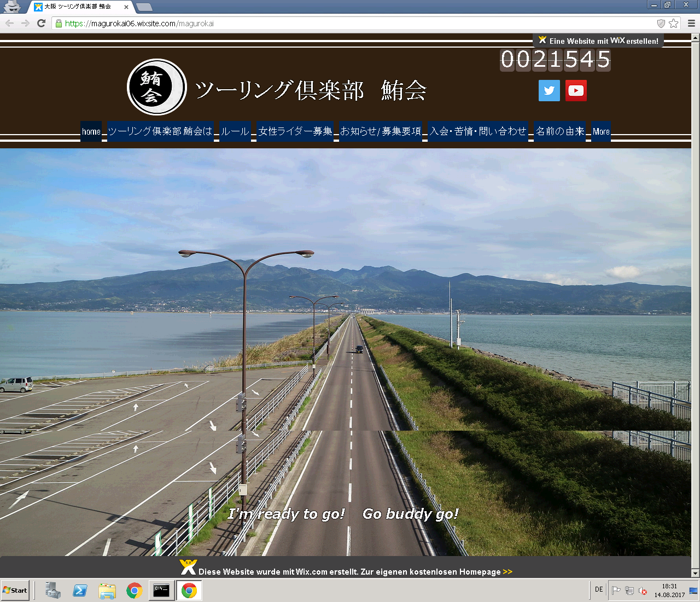
Task: Click the show desktop icon in the tray
Action: [x=693, y=591]
